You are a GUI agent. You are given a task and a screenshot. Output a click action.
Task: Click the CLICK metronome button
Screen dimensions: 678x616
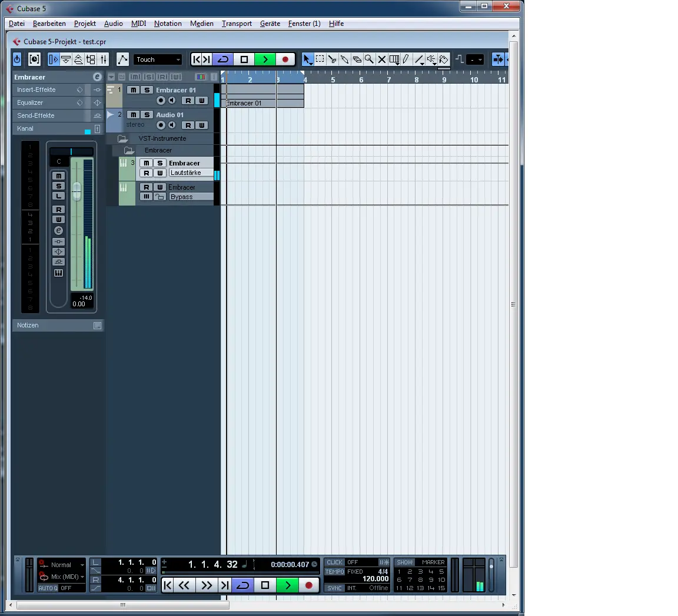pyautogui.click(x=334, y=562)
